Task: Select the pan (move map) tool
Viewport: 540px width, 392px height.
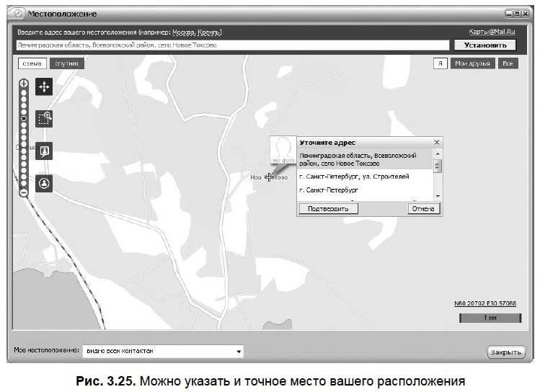Action: coord(44,86)
